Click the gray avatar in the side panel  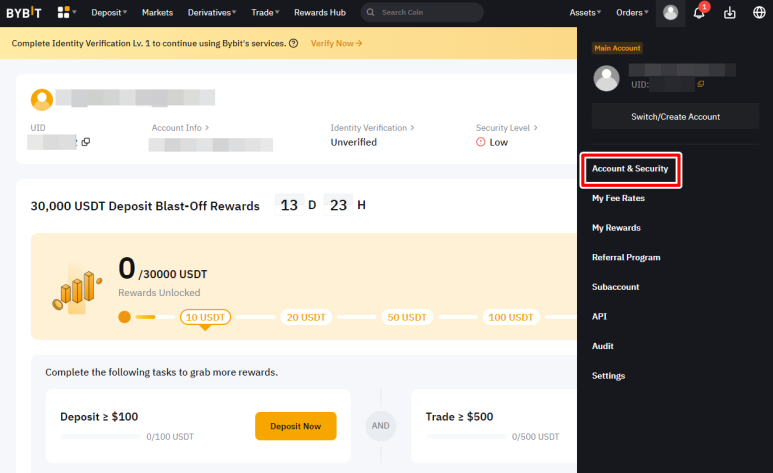point(606,78)
